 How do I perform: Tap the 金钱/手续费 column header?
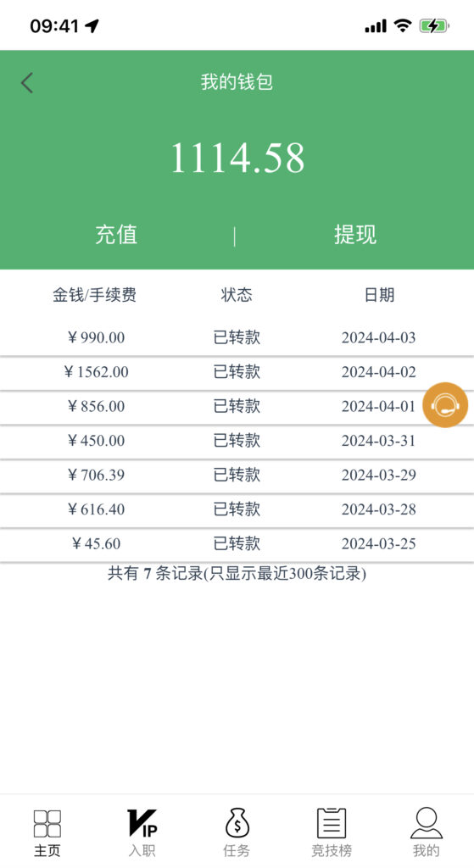[95, 295]
